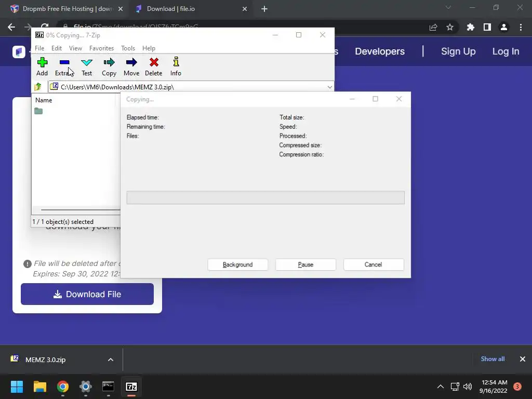Viewport: 532px width, 399px height.
Task: Click the network icon in system tray
Action: (x=455, y=387)
